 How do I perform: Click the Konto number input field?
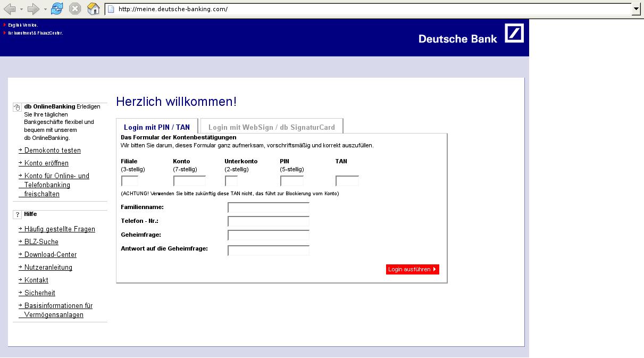189,181
